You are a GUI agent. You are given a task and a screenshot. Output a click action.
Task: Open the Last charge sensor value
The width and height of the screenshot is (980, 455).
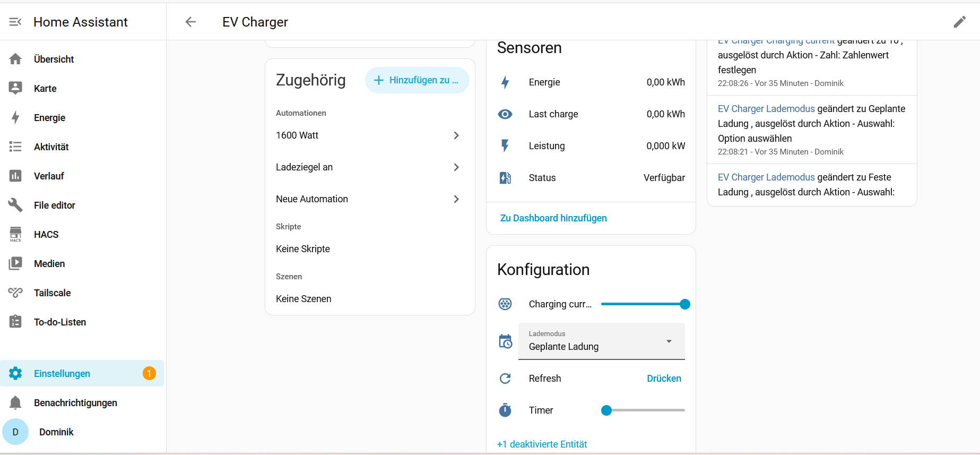pyautogui.click(x=666, y=114)
